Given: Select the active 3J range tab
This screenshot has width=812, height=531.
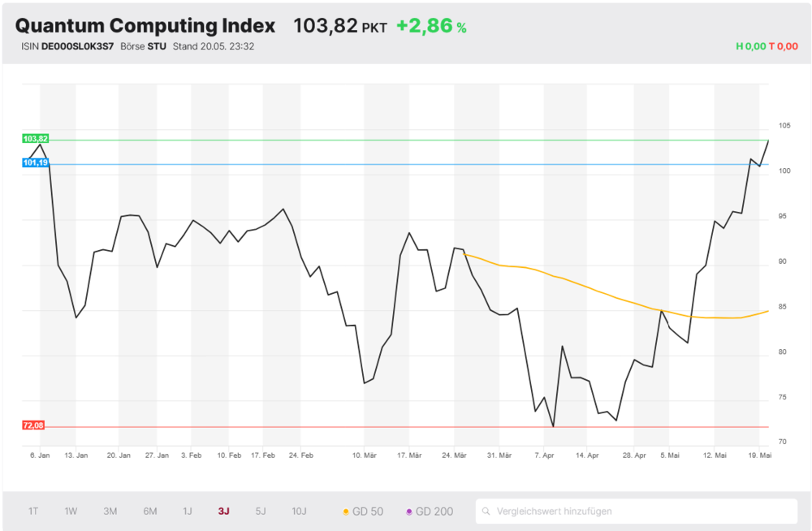Looking at the screenshot, I should (224, 512).
